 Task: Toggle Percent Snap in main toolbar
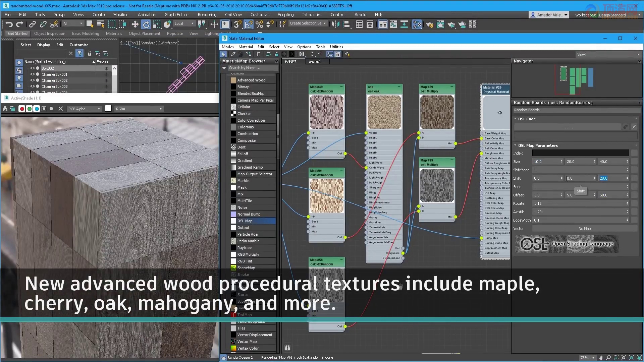[259, 24]
